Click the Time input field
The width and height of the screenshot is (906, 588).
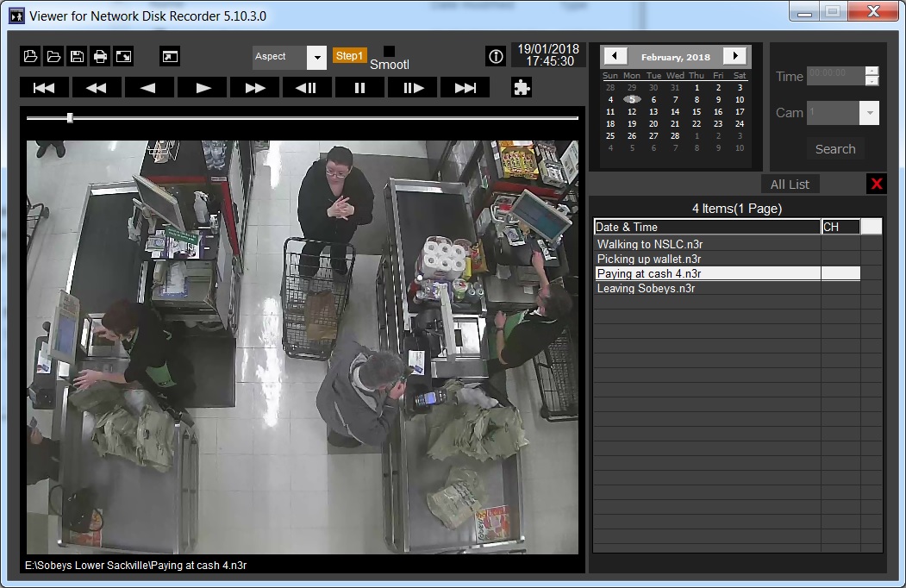[836, 76]
